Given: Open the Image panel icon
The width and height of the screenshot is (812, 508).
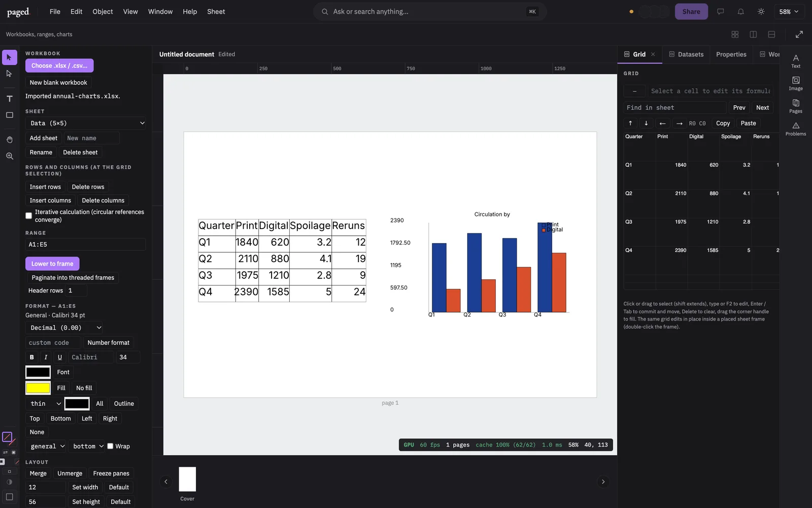Looking at the screenshot, I should point(796,84).
